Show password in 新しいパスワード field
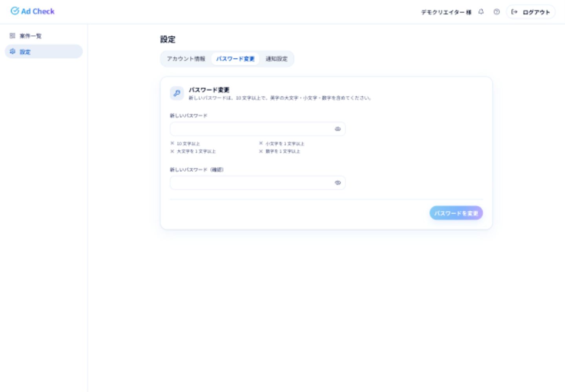Screen dimensions: 565x392 337,129
